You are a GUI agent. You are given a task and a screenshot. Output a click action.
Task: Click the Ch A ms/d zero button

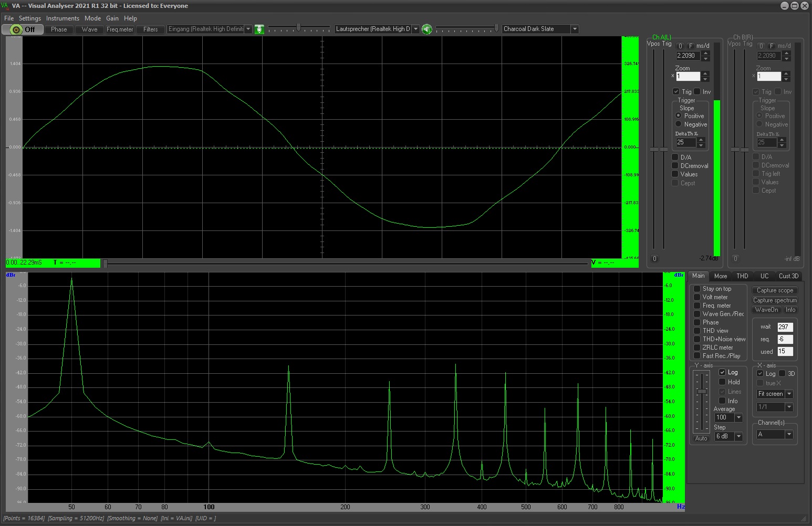(680, 46)
